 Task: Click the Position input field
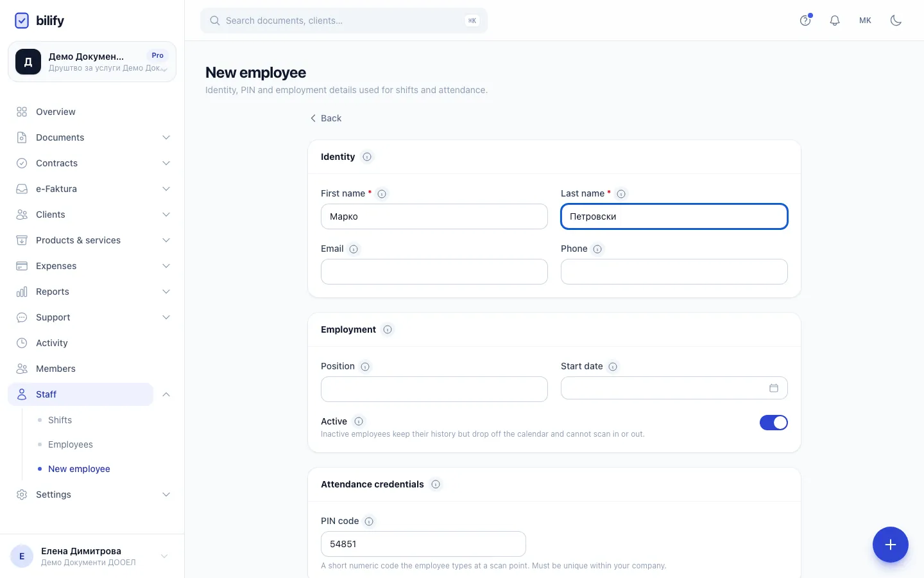[434, 389]
